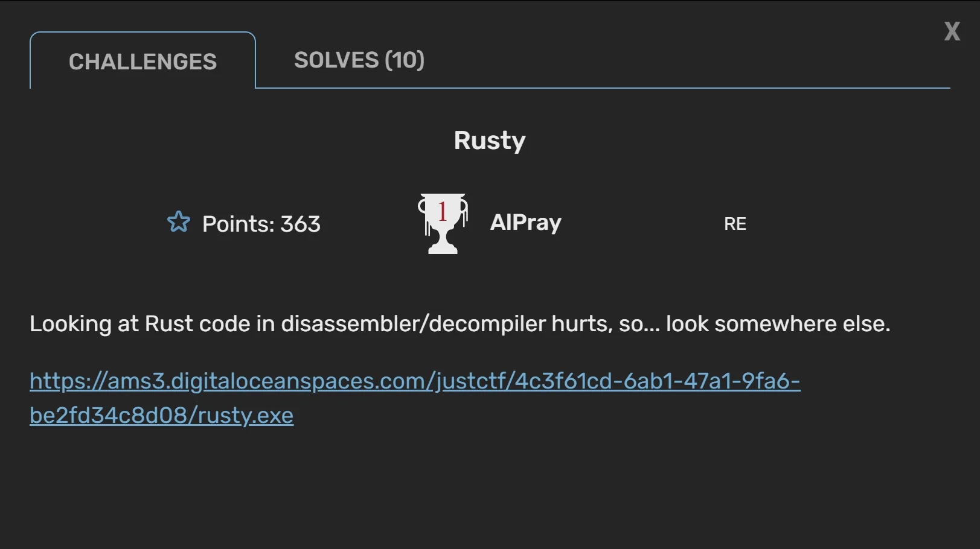This screenshot has height=549, width=980.
Task: Click the ams3.digitaloceanspaces.com URL line
Action: (x=415, y=381)
